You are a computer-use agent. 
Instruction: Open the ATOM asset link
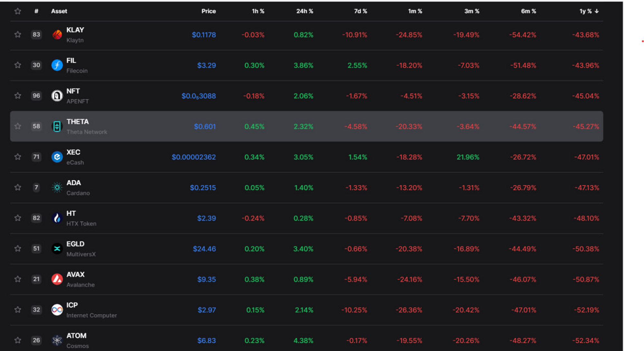point(76,336)
